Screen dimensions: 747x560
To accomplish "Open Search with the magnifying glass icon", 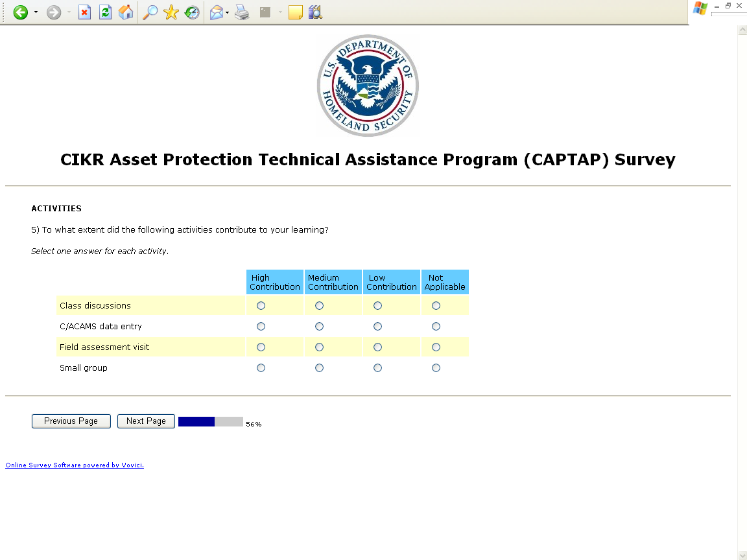I will tap(150, 12).
